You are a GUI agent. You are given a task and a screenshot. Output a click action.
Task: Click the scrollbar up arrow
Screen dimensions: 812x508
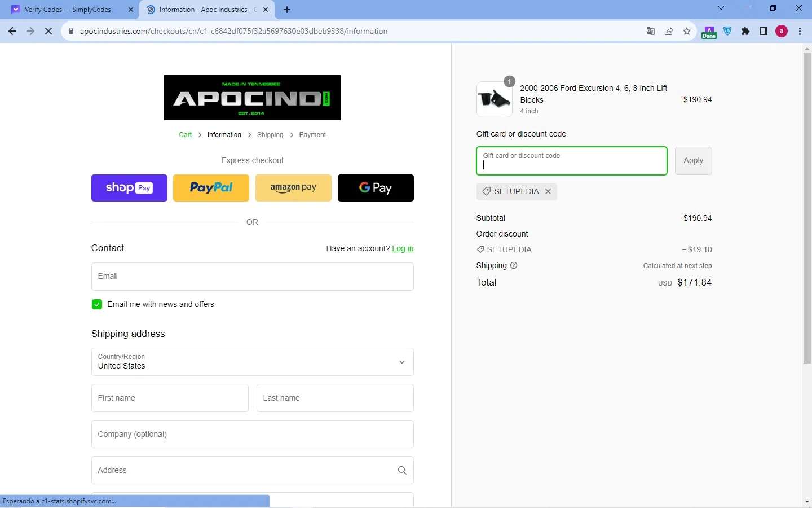(x=807, y=49)
